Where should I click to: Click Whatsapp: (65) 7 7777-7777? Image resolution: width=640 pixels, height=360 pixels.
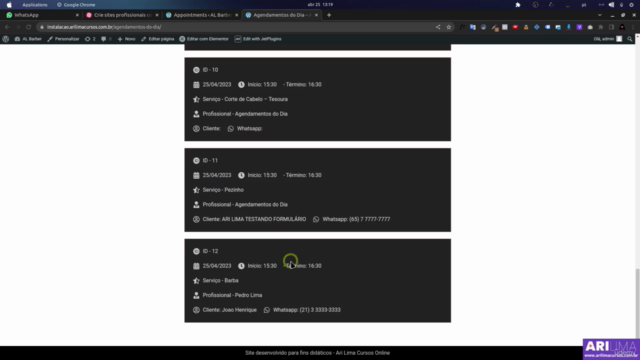point(356,219)
